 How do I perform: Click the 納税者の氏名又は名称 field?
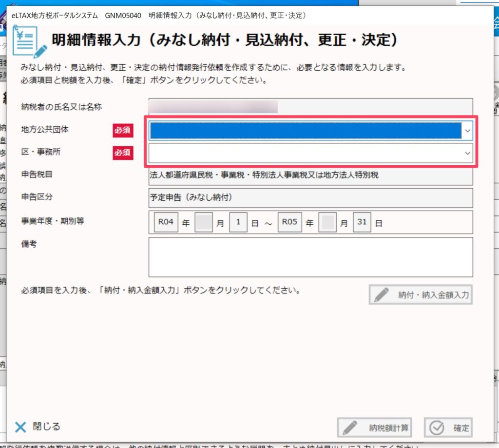pyautogui.click(x=310, y=107)
